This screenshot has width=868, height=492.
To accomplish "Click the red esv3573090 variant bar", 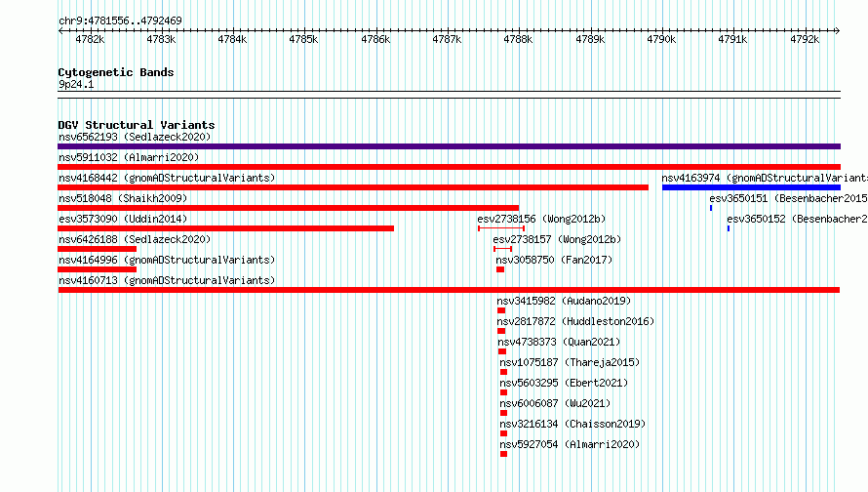I will pyautogui.click(x=226, y=228).
